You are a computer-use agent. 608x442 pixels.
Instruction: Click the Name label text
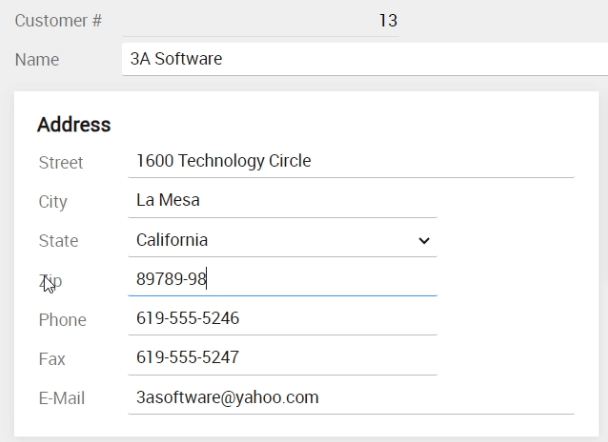[36, 60]
